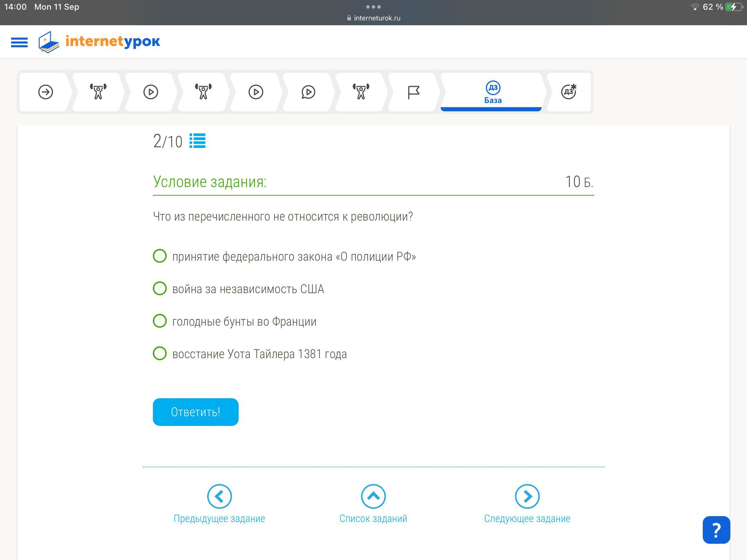Go to the arrow intro step

(x=46, y=92)
